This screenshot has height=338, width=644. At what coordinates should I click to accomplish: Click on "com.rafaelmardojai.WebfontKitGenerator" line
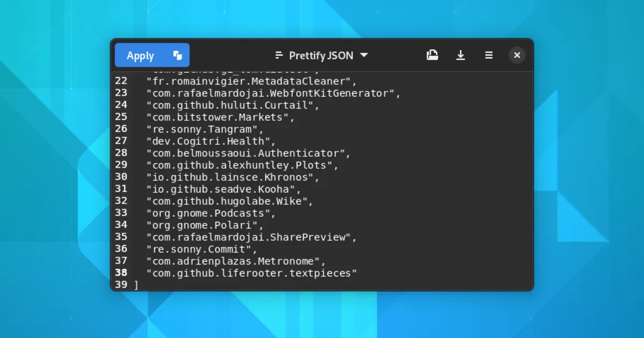(x=273, y=93)
